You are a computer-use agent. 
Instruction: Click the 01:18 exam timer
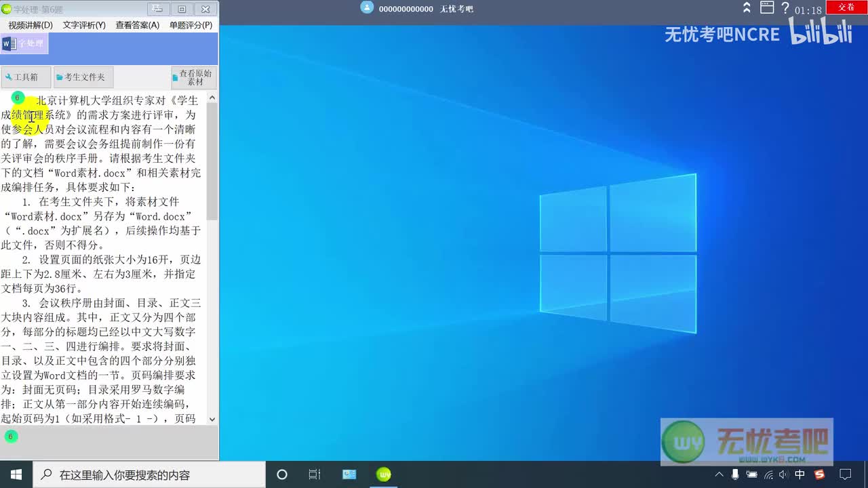pyautogui.click(x=808, y=10)
